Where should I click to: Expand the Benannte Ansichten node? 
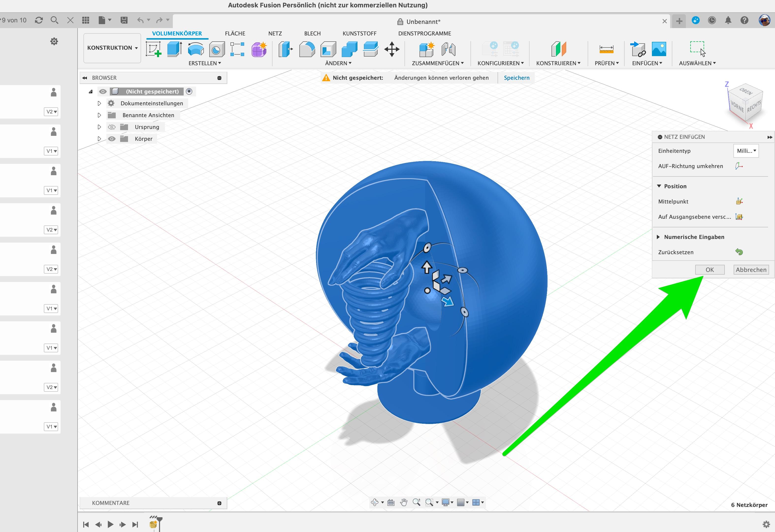99,115
